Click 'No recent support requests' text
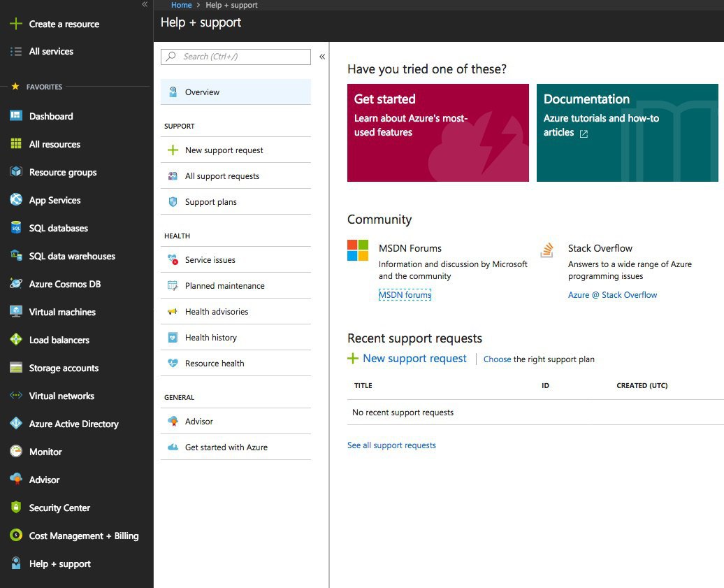724x588 pixels. [x=403, y=413]
